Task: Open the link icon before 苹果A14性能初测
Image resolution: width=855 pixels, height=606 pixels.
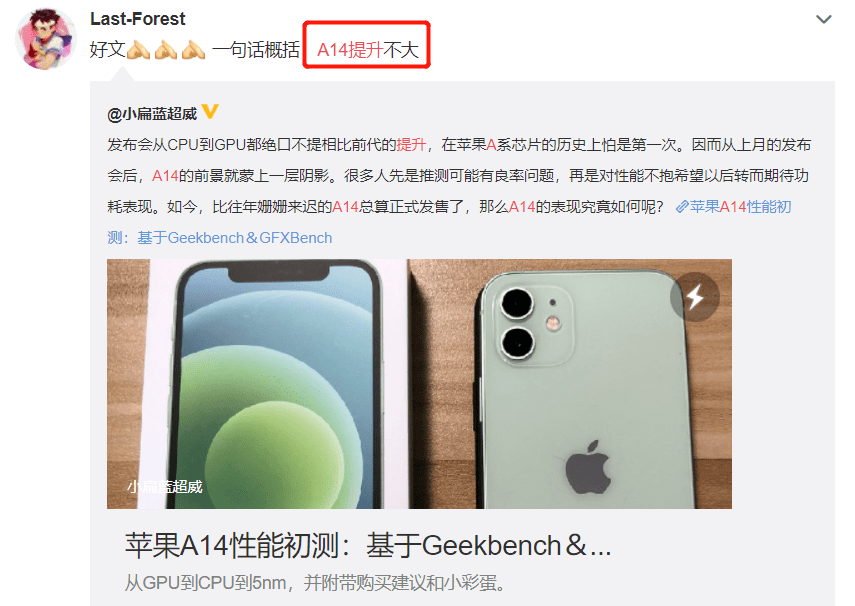Action: (x=682, y=207)
